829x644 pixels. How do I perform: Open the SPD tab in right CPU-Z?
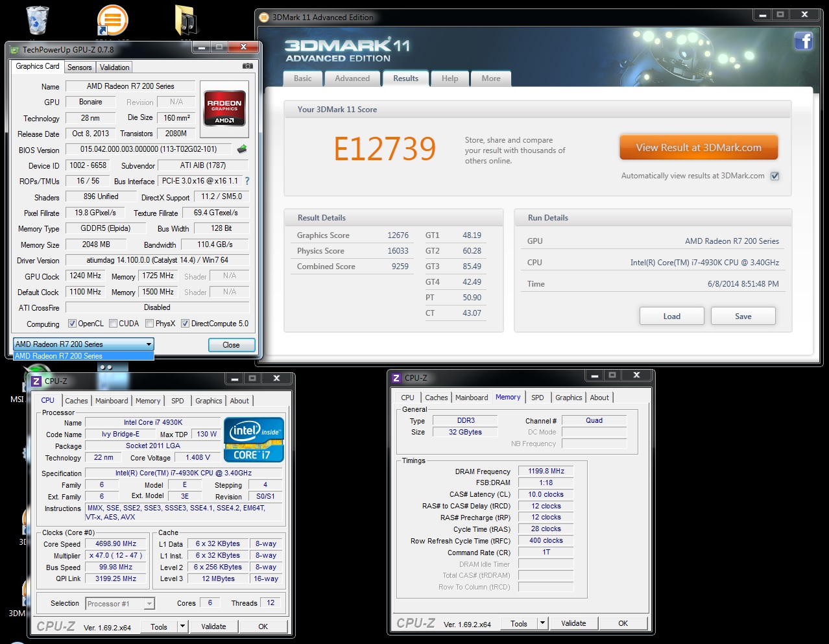click(538, 398)
